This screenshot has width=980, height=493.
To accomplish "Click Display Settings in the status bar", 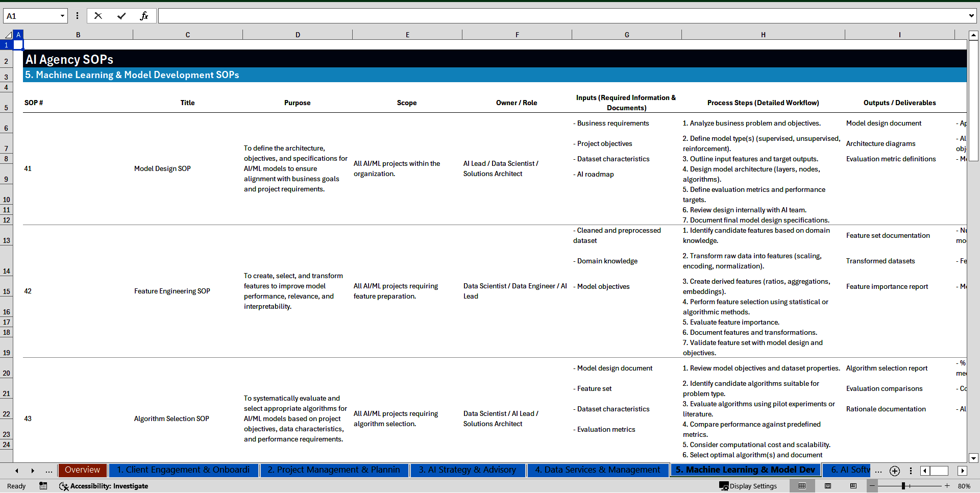I will (748, 486).
